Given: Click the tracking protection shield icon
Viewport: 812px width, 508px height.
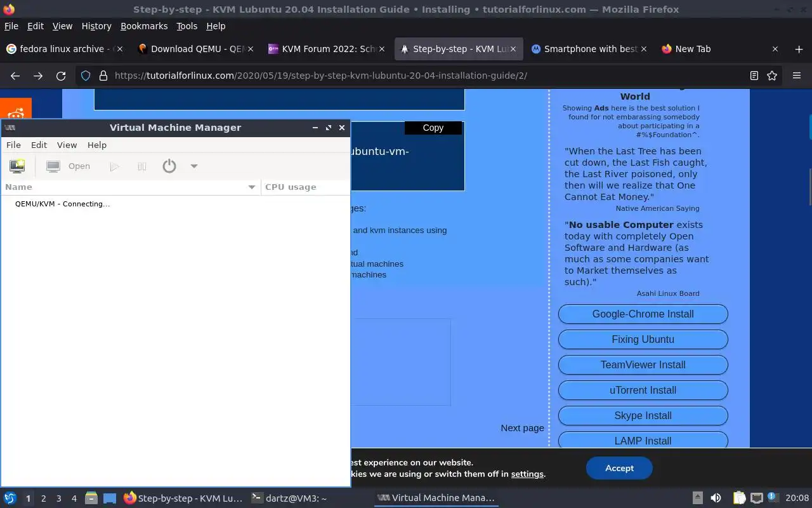Looking at the screenshot, I should coord(86,76).
